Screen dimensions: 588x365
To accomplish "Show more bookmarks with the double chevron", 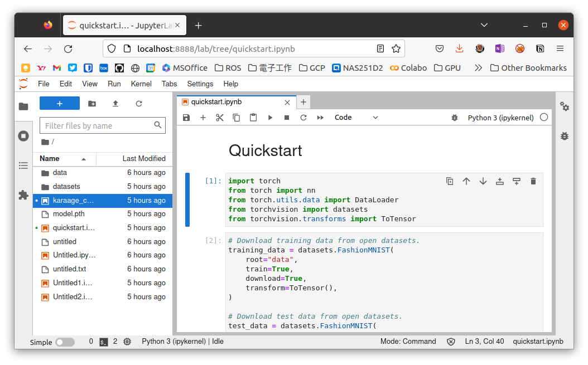I will [x=478, y=68].
